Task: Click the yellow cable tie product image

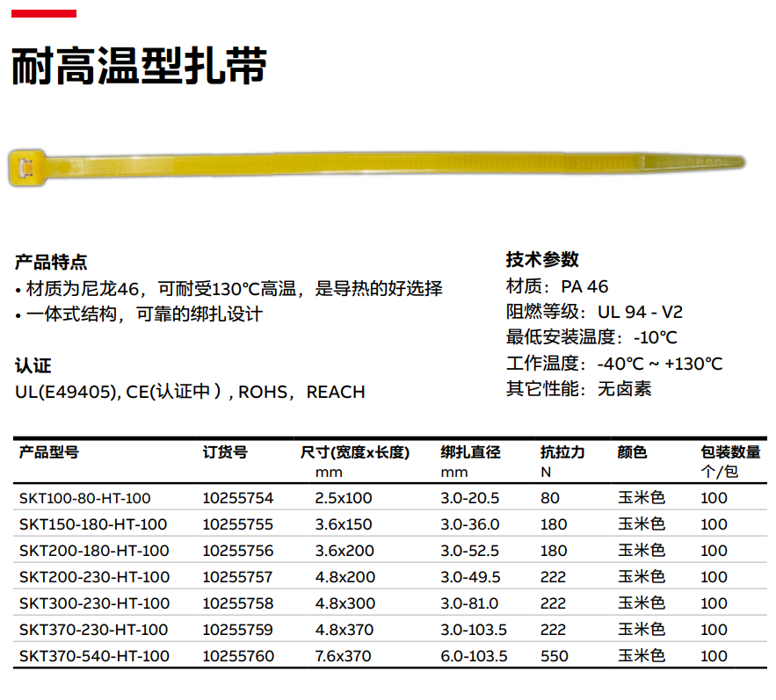Action: pos(378,164)
